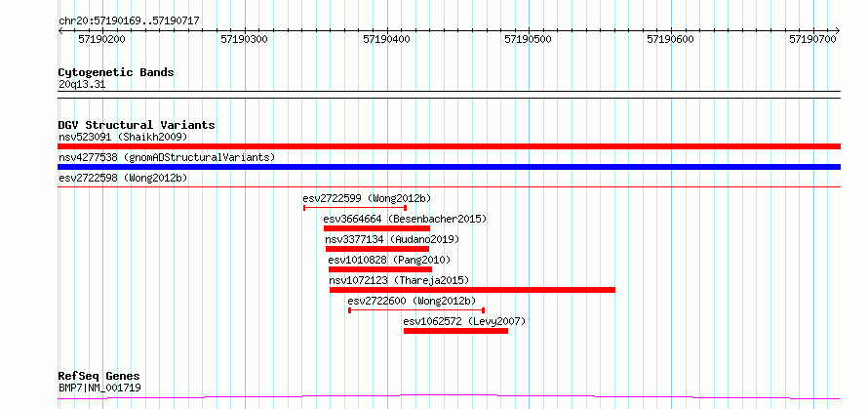Click the 57190300 ruler position
The image size is (868, 409).
244,39
